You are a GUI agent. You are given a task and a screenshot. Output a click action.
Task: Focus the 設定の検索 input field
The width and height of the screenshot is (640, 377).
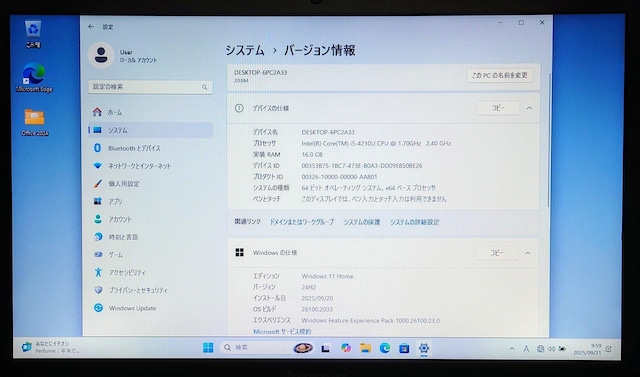[150, 87]
